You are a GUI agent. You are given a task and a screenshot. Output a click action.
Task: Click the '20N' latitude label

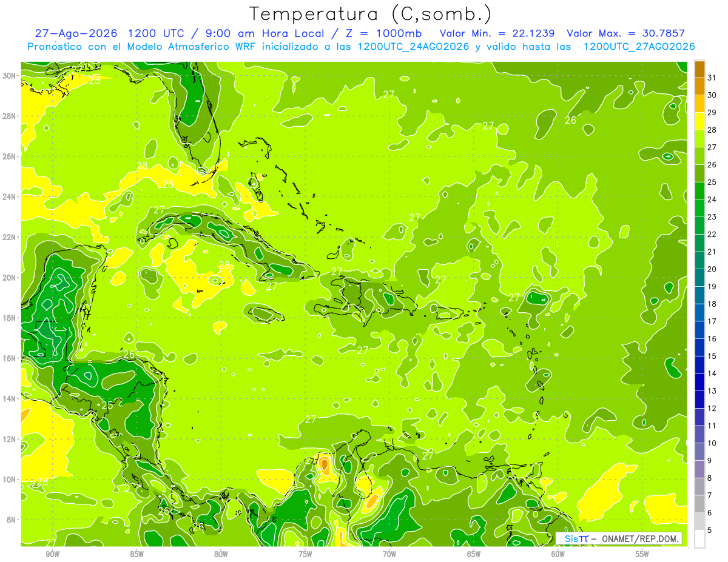point(10,277)
